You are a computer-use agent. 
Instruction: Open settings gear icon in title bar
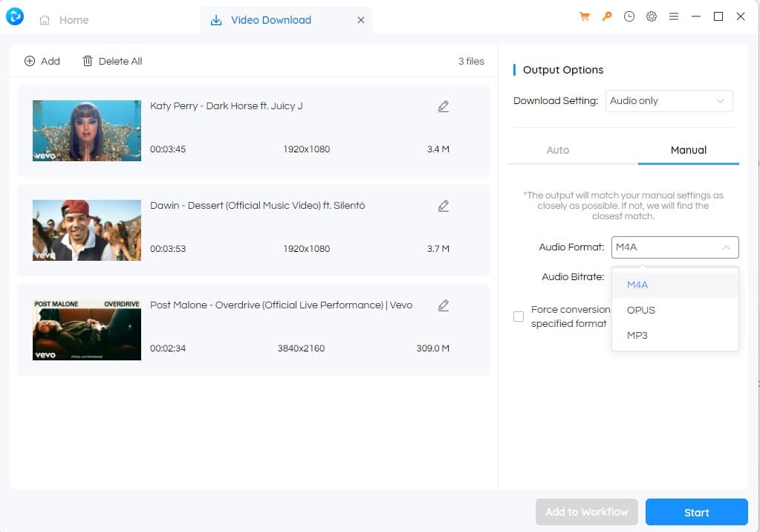pos(652,17)
